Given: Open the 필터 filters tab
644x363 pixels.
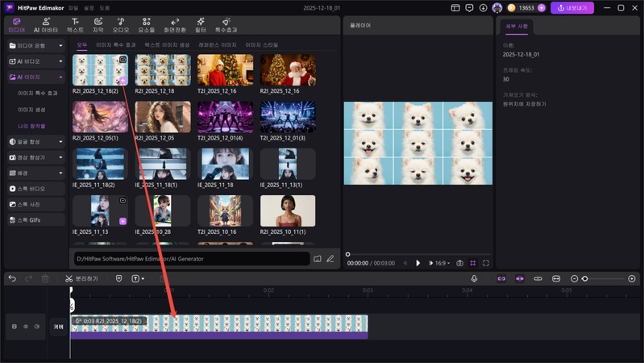Looking at the screenshot, I should click(x=201, y=25).
